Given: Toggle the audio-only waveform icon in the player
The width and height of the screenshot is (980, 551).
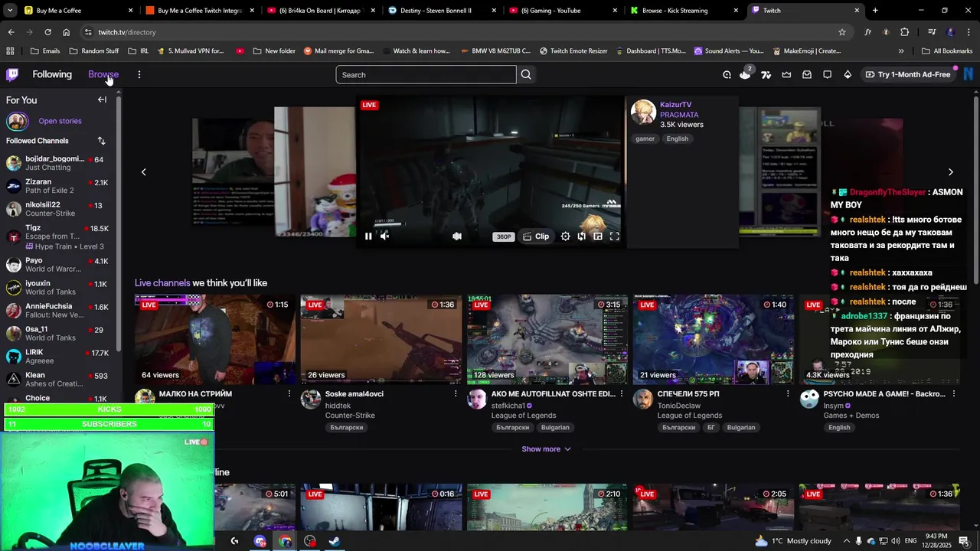Looking at the screenshot, I should pos(457,236).
